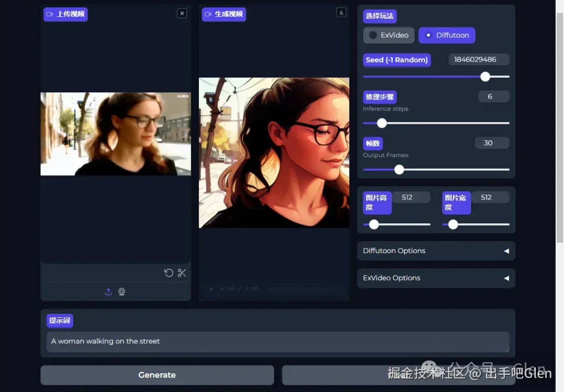Toggle fullscreen on generated video player
564x392 pixels.
coord(336,289)
